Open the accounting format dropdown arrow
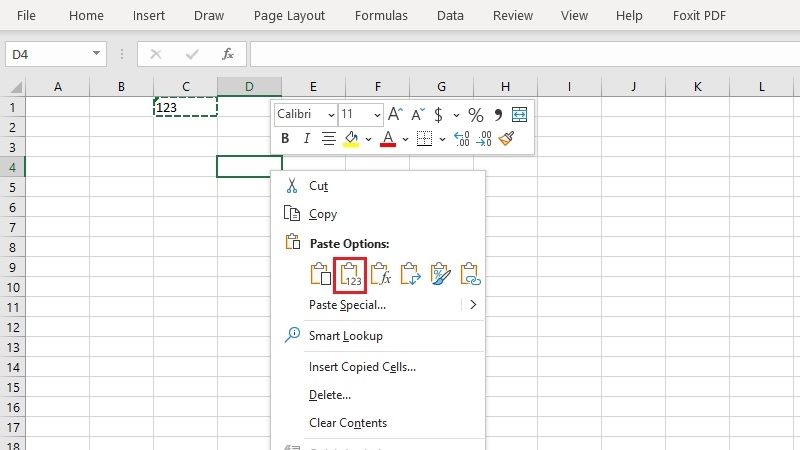The width and height of the screenshot is (800, 450). point(456,115)
